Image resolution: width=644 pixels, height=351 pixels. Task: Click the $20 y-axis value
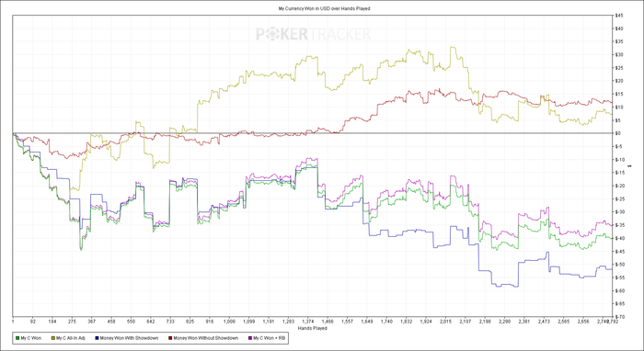[618, 81]
